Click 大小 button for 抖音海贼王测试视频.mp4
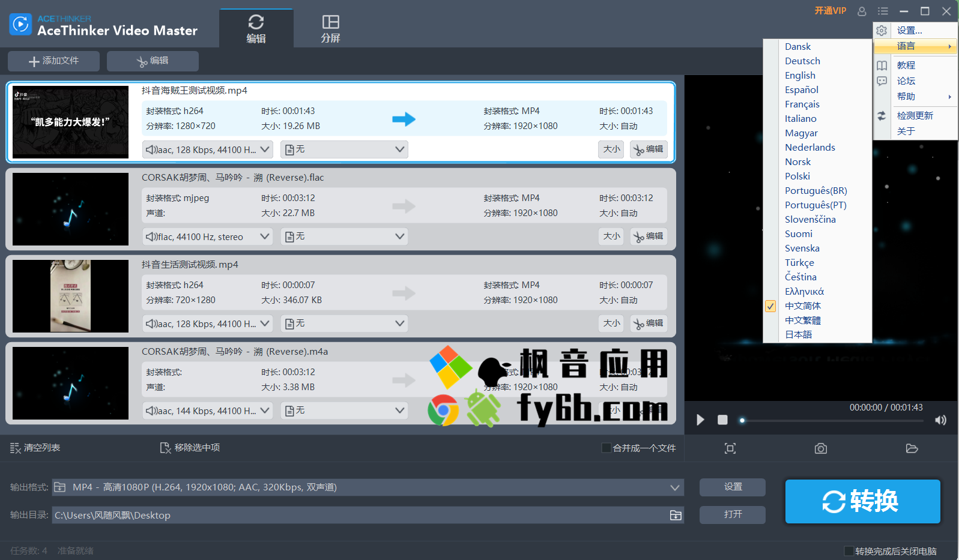The image size is (959, 560). click(611, 149)
